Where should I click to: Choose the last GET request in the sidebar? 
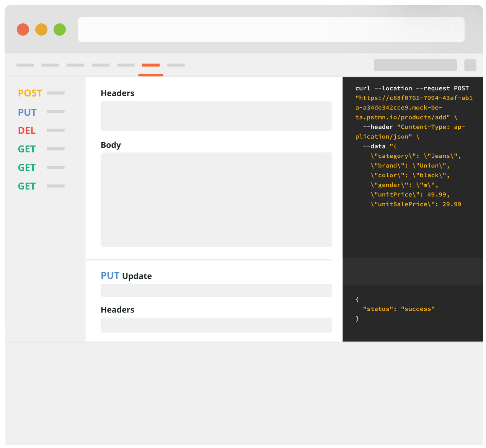pos(27,186)
